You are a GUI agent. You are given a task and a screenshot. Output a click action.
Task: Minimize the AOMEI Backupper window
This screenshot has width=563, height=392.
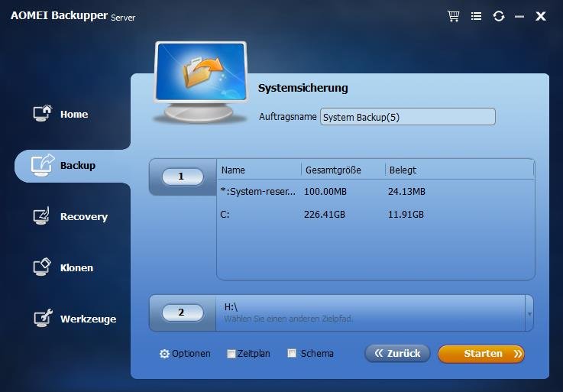[x=519, y=16]
